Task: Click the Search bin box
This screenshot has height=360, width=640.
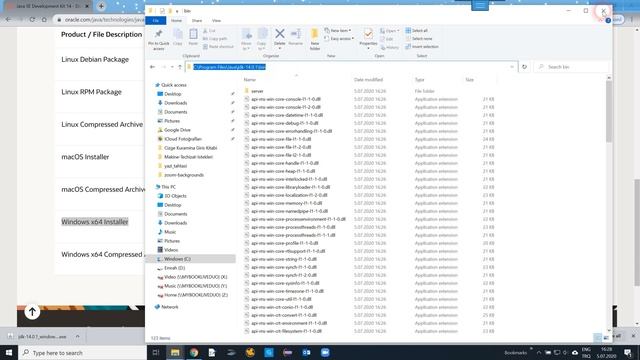Action: pos(572,67)
